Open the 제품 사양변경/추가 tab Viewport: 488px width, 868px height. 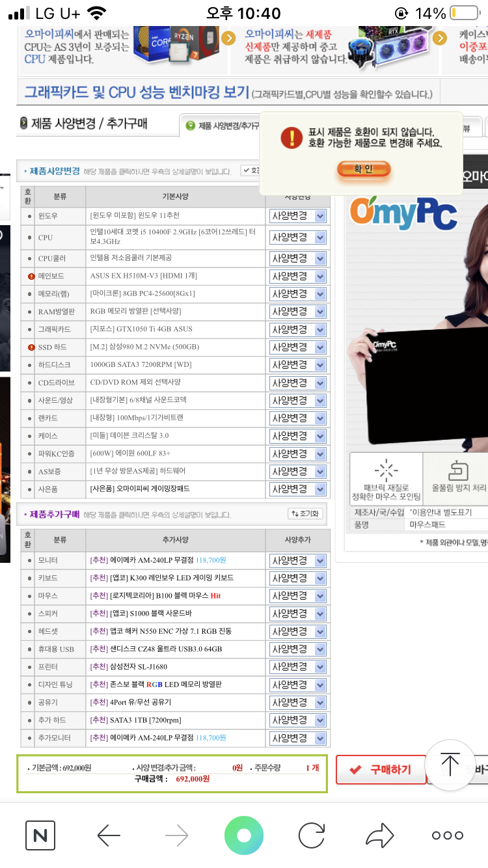pyautogui.click(x=223, y=126)
